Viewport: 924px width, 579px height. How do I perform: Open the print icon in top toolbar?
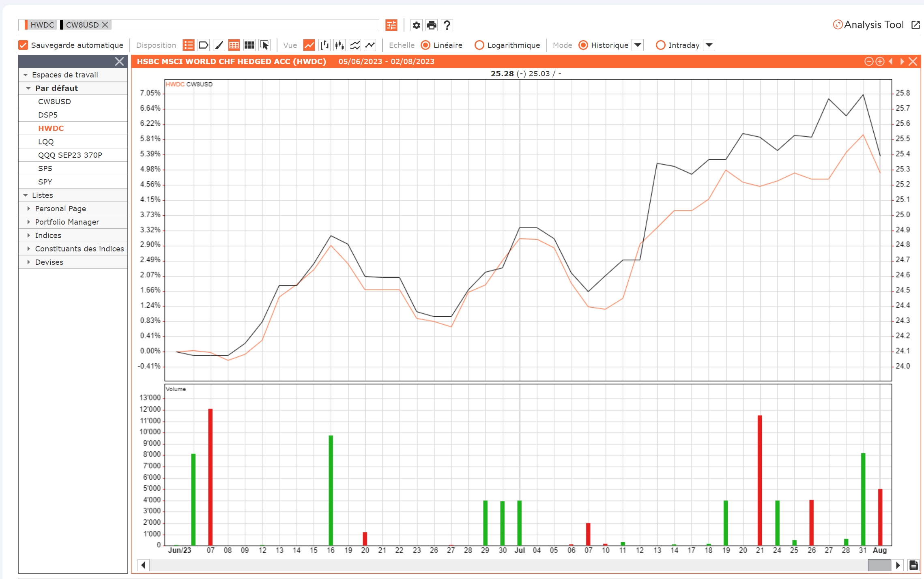[x=432, y=25]
